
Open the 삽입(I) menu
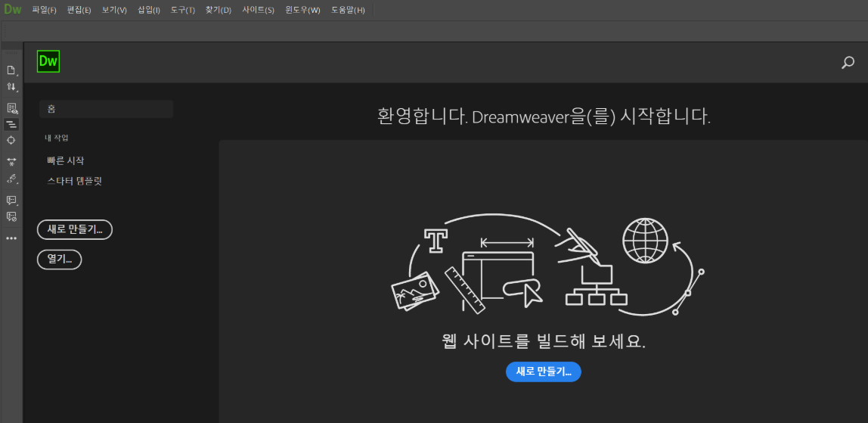pos(148,10)
